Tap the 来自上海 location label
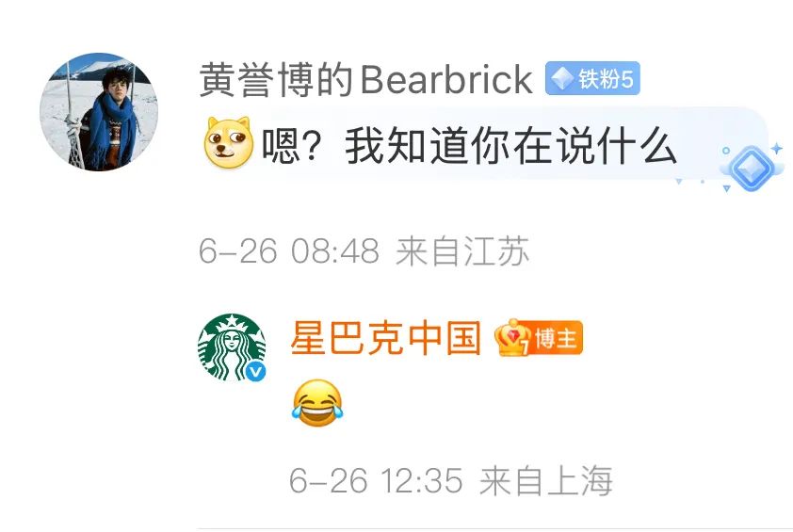 (546, 480)
